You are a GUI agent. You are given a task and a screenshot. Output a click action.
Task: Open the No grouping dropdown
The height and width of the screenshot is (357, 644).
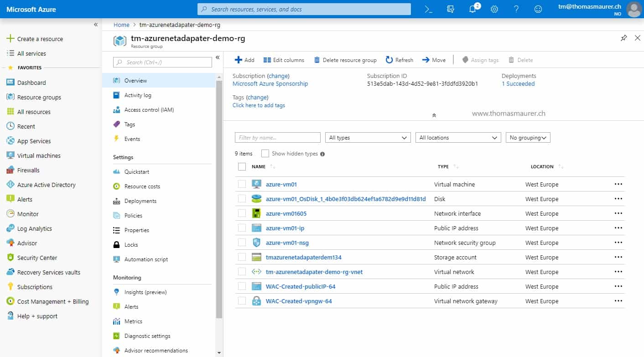point(528,138)
